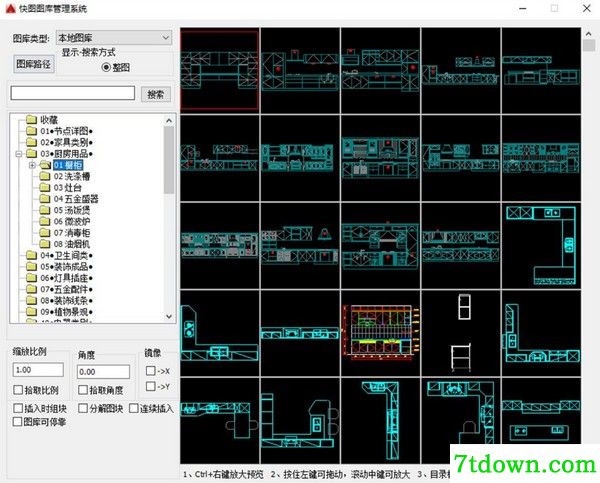Click the 缩放比例 value field
This screenshot has height=483, width=600.
pyautogui.click(x=38, y=370)
